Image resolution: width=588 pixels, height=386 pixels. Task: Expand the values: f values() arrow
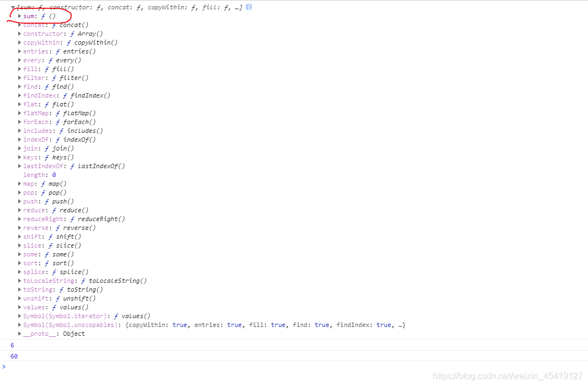click(x=19, y=307)
